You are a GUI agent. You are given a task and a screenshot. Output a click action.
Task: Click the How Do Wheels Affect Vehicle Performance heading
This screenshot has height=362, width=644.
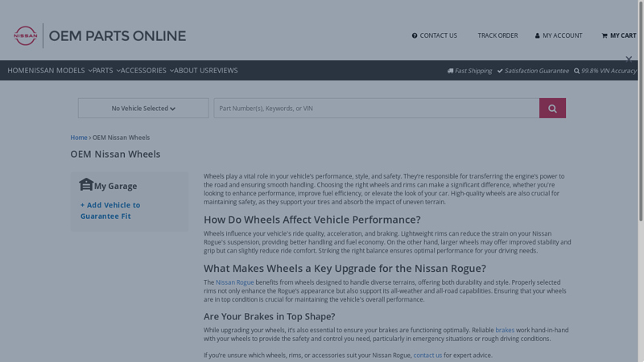pyautogui.click(x=312, y=220)
